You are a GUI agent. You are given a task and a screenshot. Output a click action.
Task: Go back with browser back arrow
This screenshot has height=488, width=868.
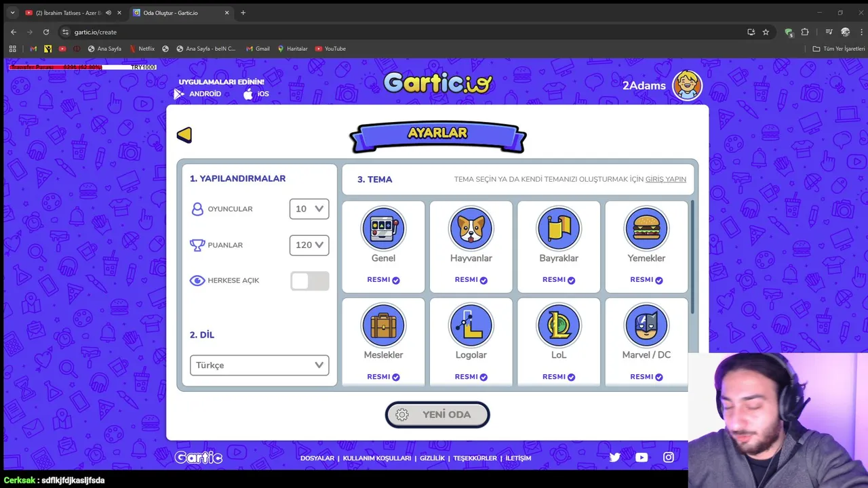[x=14, y=32]
